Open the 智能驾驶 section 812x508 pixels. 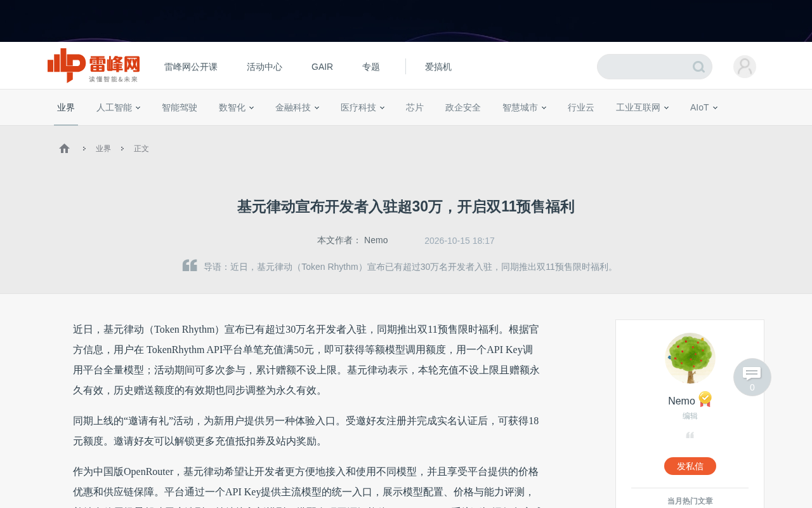[x=180, y=107]
